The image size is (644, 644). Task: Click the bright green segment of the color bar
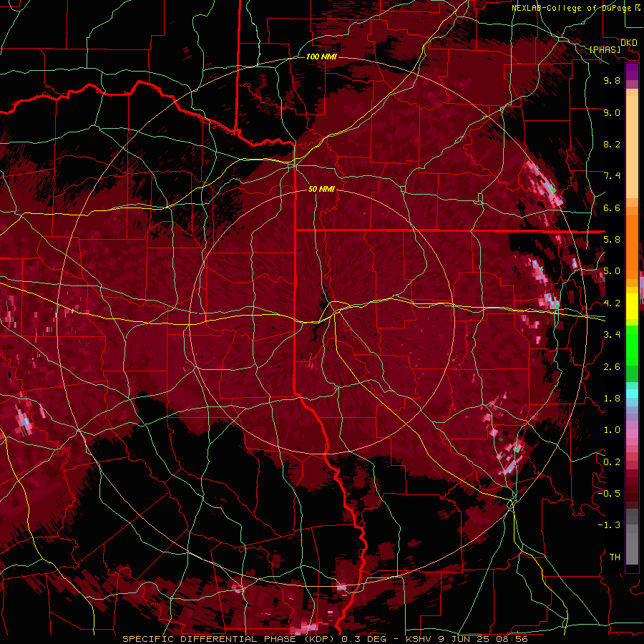(x=632, y=345)
